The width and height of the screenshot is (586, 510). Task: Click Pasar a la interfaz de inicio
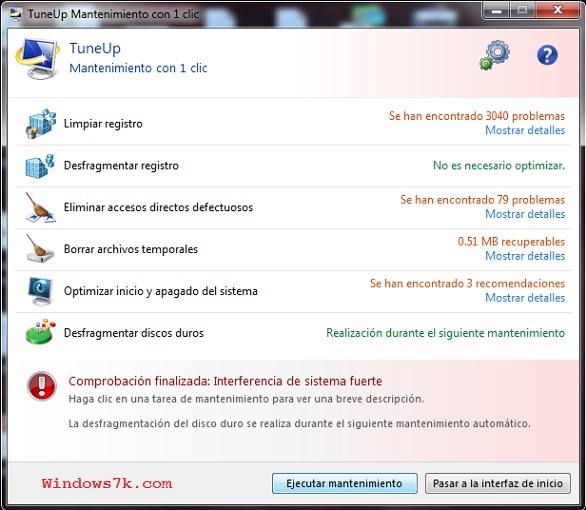coord(498,483)
